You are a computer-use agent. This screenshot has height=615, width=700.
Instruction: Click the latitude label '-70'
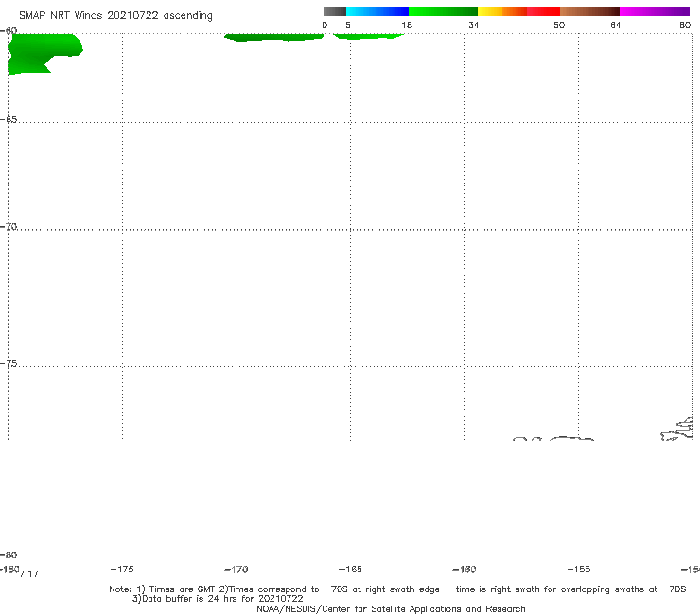click(x=9, y=227)
